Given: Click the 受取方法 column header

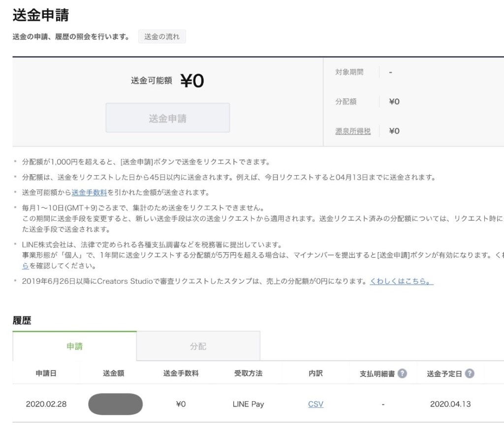Looking at the screenshot, I should click(x=248, y=373).
